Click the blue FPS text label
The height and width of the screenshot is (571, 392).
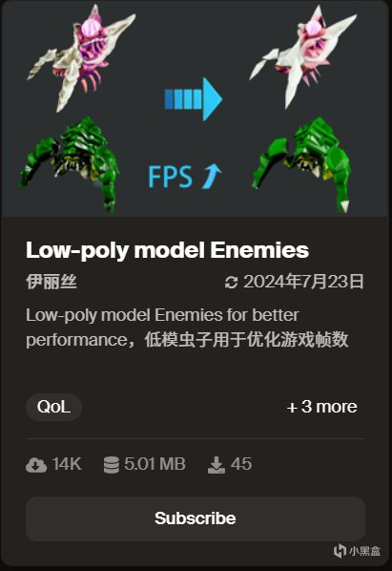point(170,177)
